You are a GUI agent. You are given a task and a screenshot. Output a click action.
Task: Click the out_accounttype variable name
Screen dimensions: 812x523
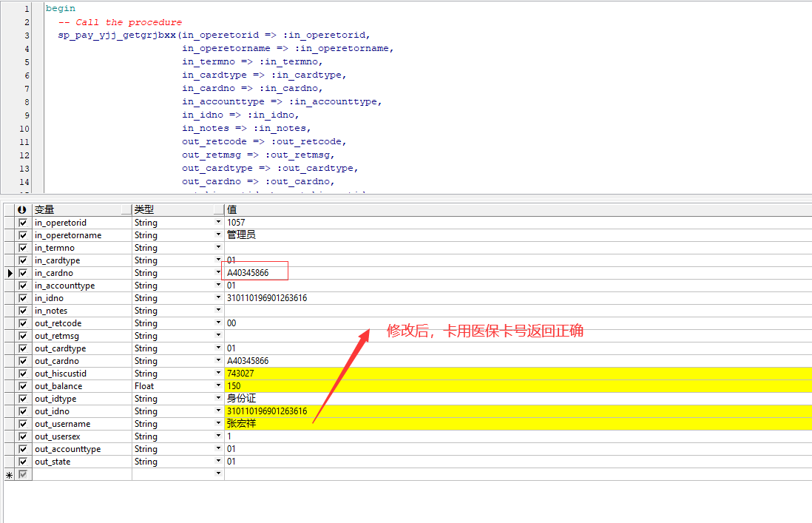(68, 449)
